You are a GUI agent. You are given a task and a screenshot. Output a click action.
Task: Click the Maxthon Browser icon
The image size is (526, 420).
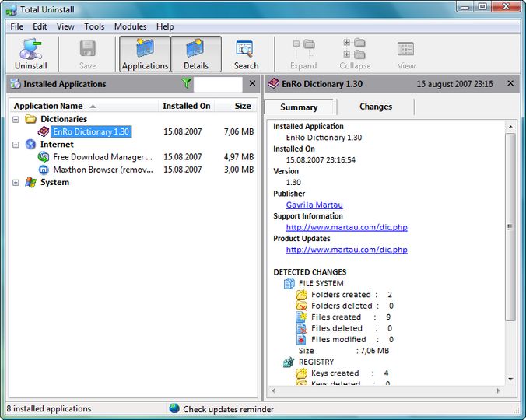[44, 170]
